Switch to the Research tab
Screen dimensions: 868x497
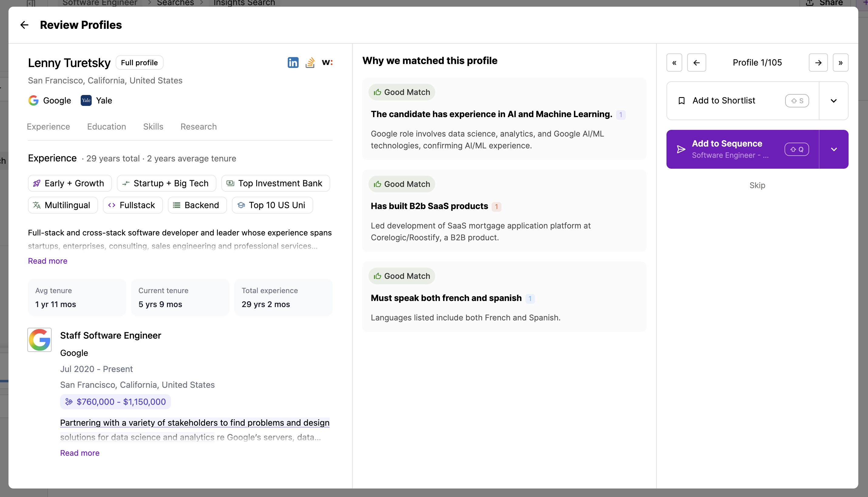[199, 127]
